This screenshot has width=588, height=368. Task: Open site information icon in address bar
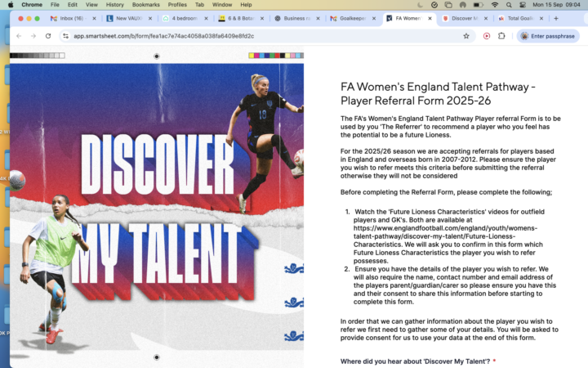tap(65, 36)
